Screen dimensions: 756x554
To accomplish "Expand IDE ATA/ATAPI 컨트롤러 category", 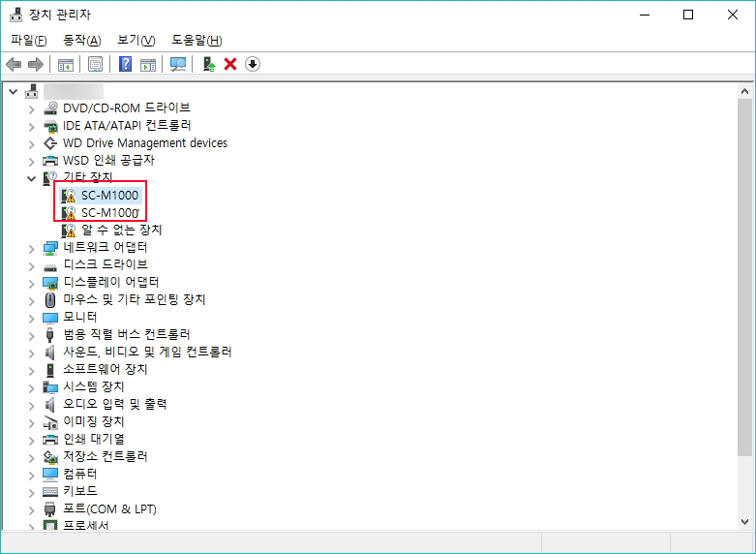I will 32,127.
